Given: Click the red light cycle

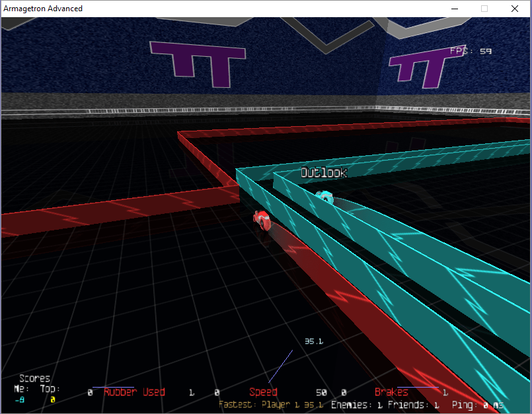Looking at the screenshot, I should pos(262,219).
